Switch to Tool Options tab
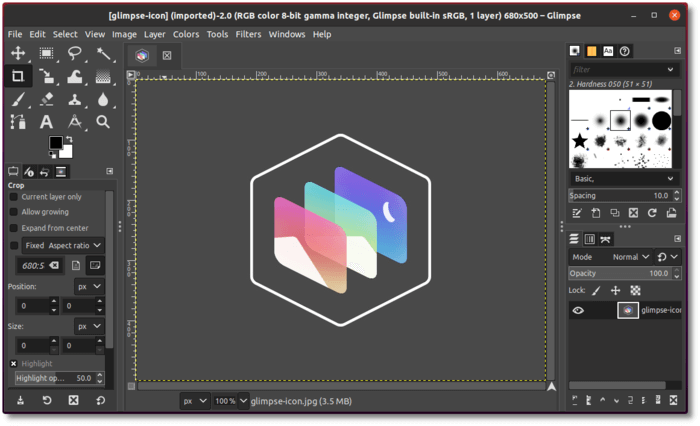This screenshot has height=426, width=700. tap(13, 171)
